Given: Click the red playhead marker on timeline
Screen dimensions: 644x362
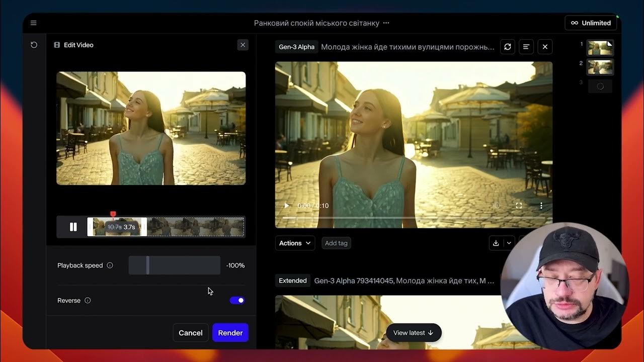Looking at the screenshot, I should pyautogui.click(x=113, y=215).
